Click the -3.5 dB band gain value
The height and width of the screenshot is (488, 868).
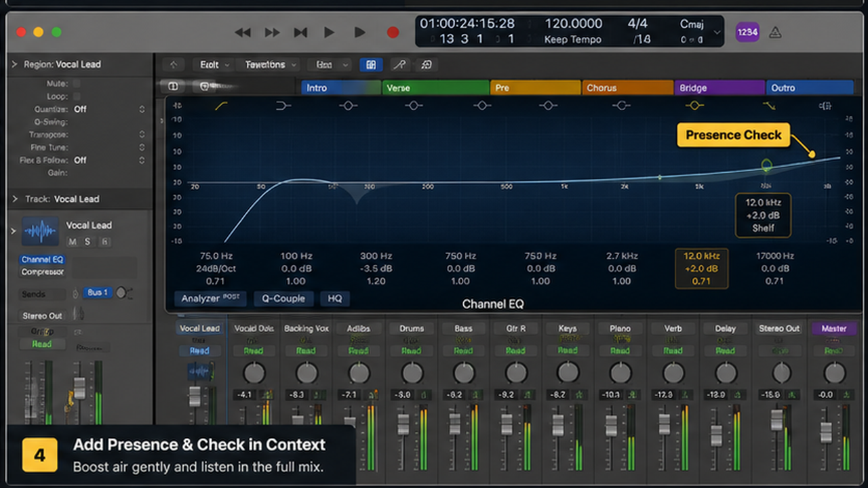(x=376, y=268)
